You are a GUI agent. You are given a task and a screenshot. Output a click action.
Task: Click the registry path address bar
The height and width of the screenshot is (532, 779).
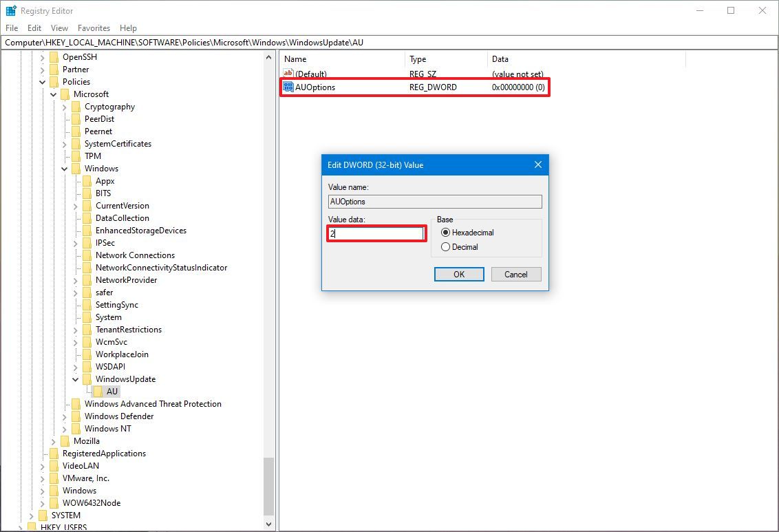389,43
